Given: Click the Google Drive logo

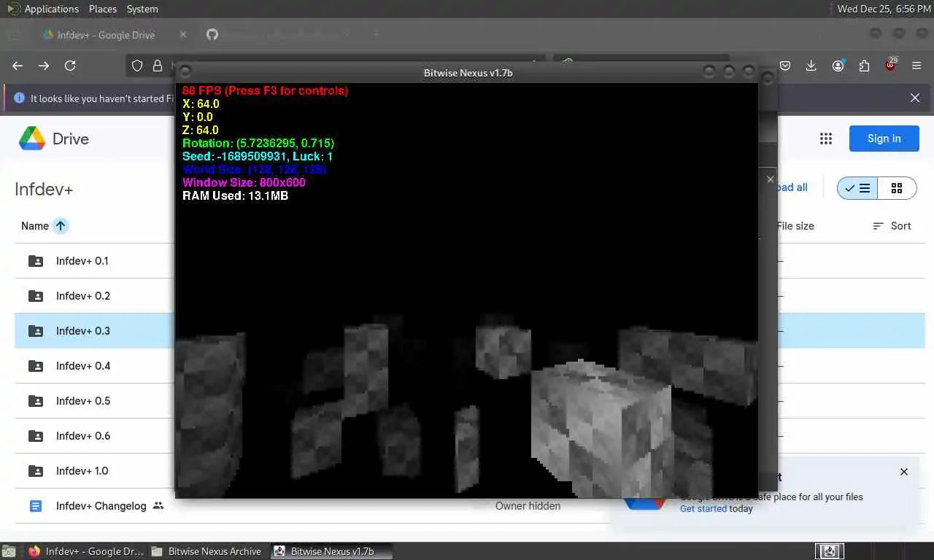Looking at the screenshot, I should [x=54, y=139].
